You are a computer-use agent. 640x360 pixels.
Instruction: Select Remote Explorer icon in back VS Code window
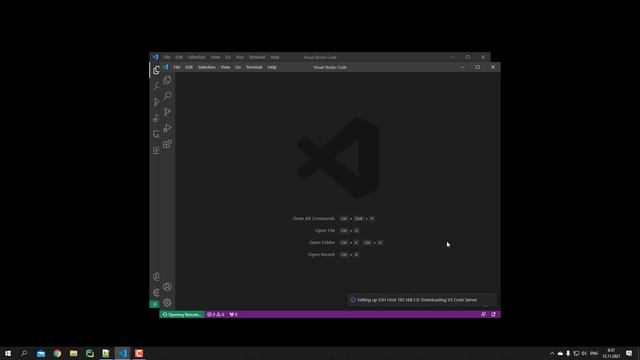(x=156, y=134)
